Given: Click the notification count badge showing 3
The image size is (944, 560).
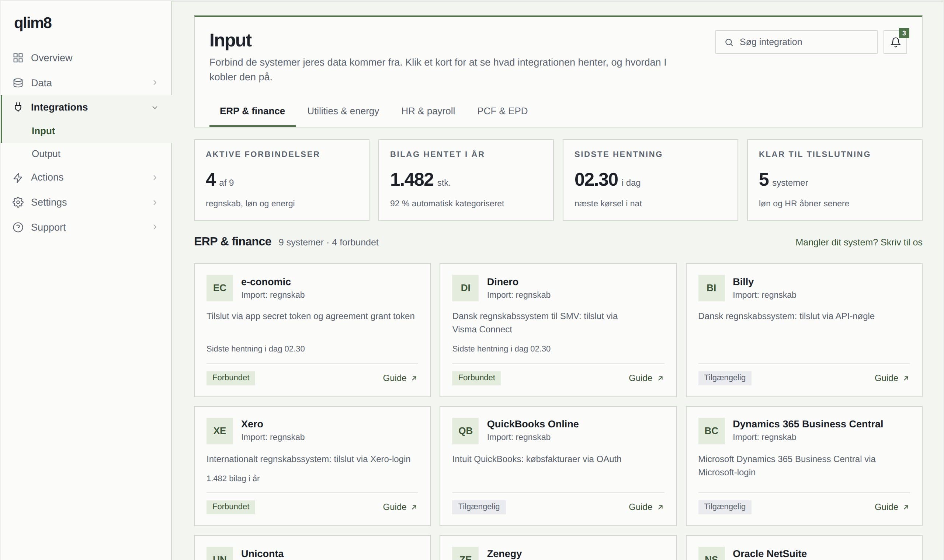Looking at the screenshot, I should 903,33.
